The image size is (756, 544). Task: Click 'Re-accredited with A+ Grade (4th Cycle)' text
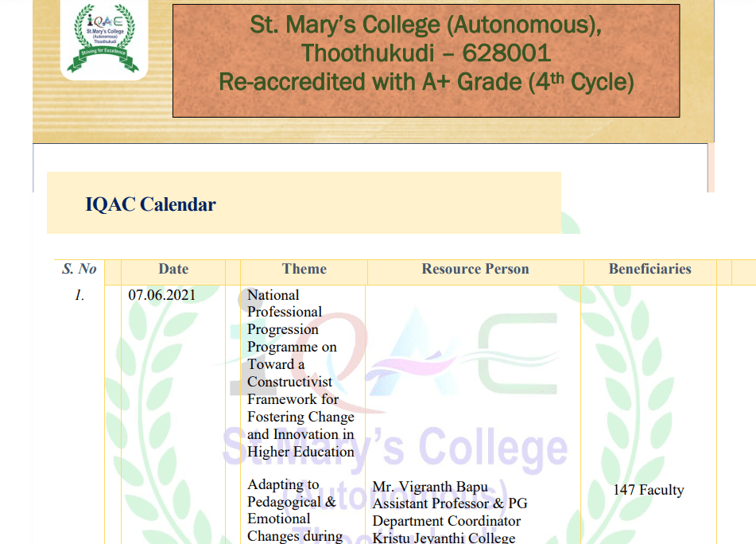[426, 82]
